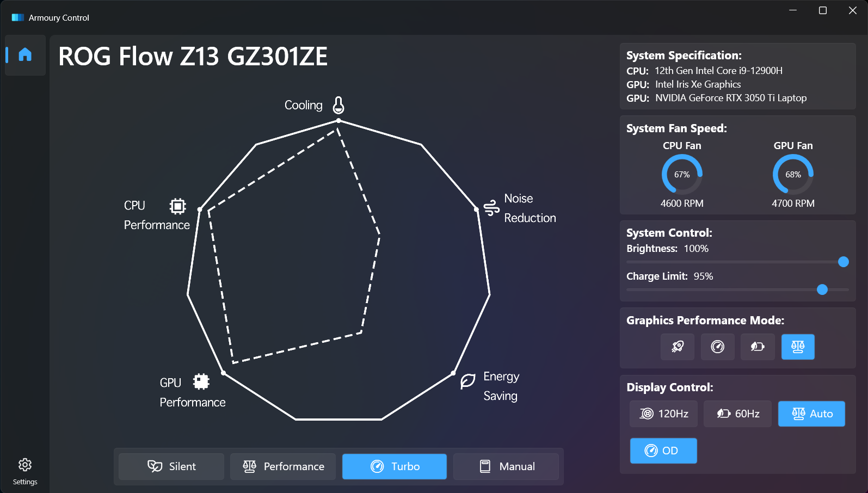This screenshot has height=493, width=868.
Task: Click the "4600 RPM" reading
Action: 682,204
